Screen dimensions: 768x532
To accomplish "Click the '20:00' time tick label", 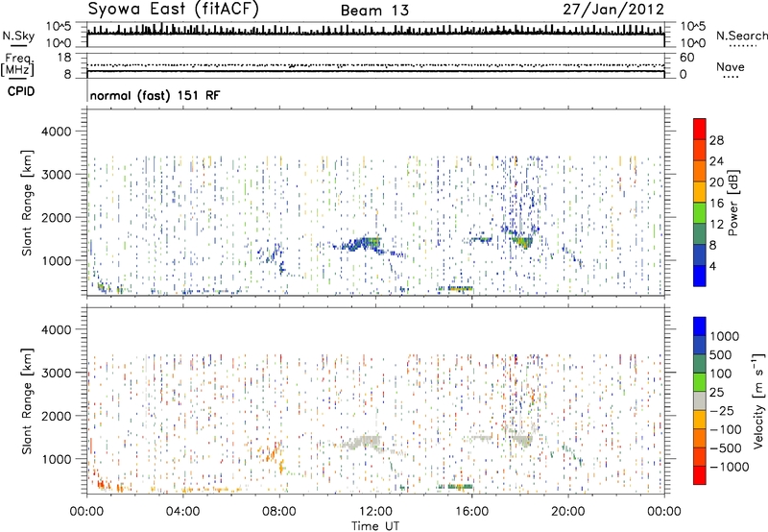I will (568, 512).
